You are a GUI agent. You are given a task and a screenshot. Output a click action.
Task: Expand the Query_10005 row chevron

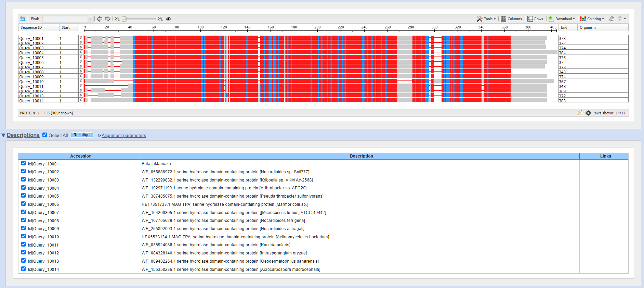coord(81,57)
